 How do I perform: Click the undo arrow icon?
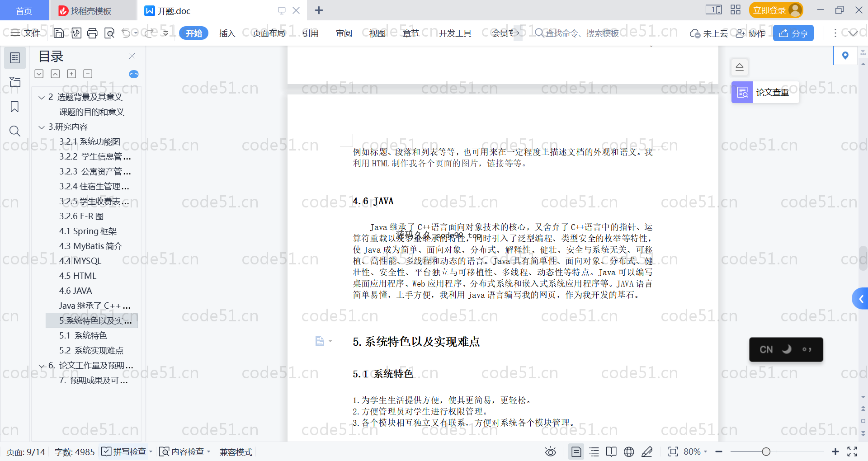point(126,33)
